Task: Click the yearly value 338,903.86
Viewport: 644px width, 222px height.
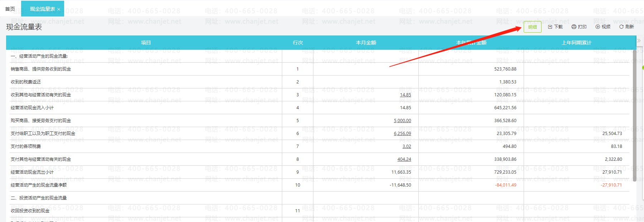Action: 505,159
